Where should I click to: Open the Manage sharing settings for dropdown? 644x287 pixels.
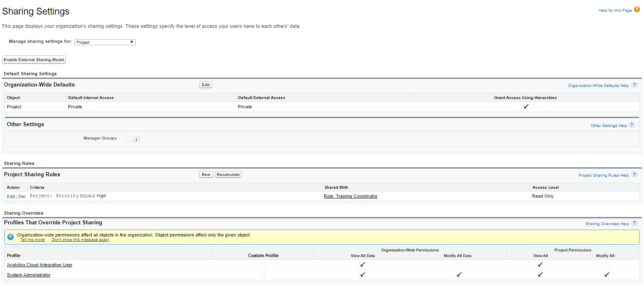tap(105, 42)
